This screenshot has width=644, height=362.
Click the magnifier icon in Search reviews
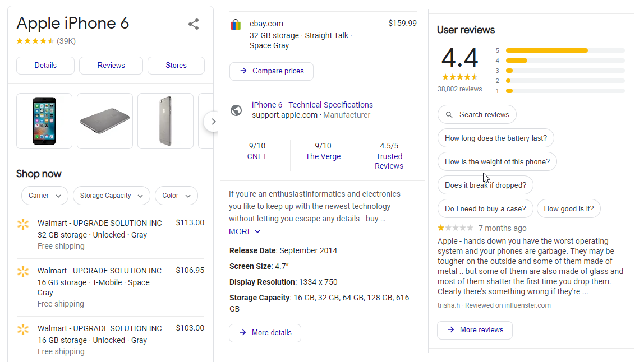coord(449,114)
